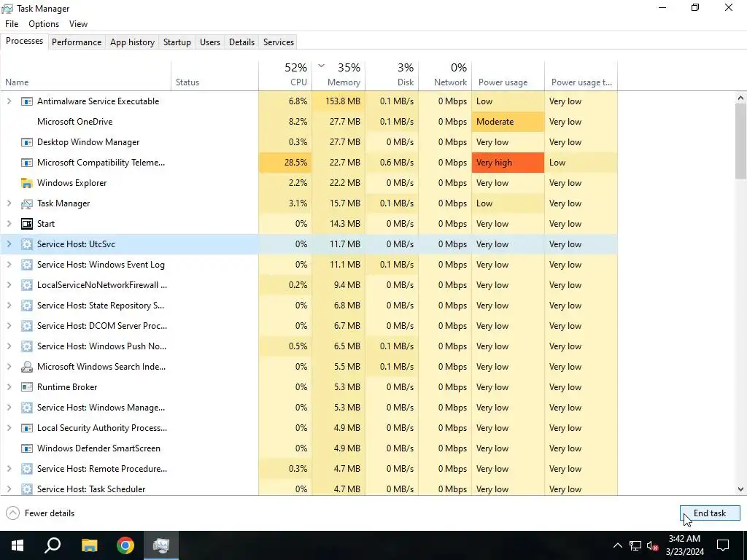Show hidden system tray icons
Viewport: 747px width, 560px height.
617,545
